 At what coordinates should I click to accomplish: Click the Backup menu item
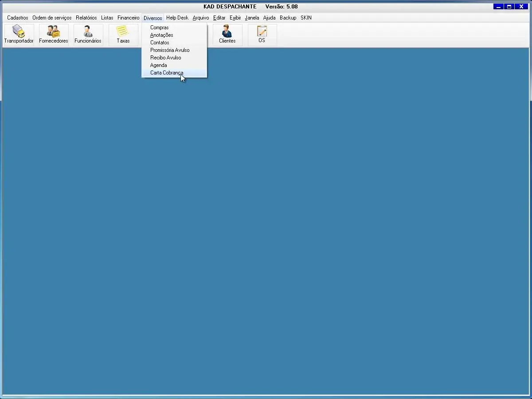(x=288, y=18)
